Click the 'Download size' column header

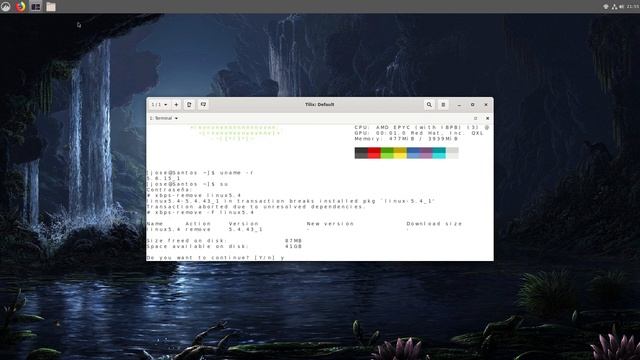pyautogui.click(x=434, y=224)
